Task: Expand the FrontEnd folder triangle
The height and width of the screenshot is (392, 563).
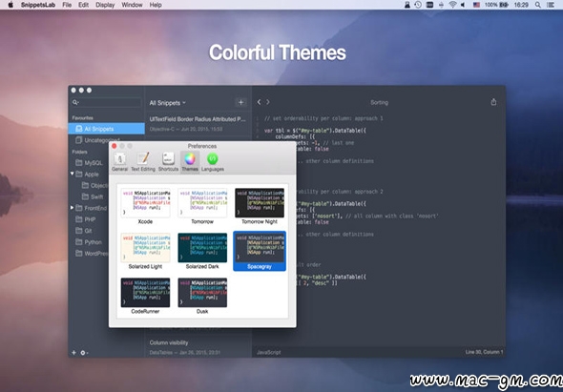Action: coord(73,208)
